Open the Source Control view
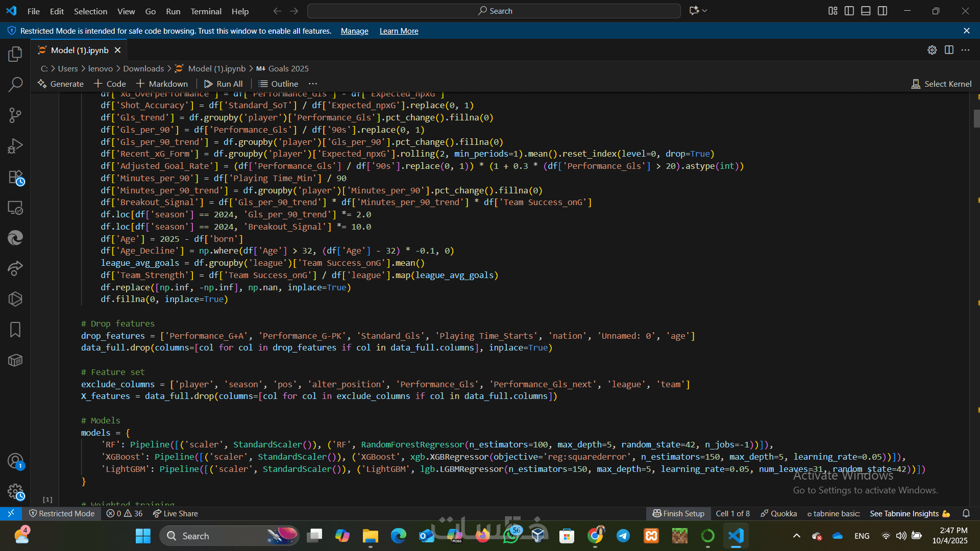This screenshot has height=551, width=980. coord(15,115)
